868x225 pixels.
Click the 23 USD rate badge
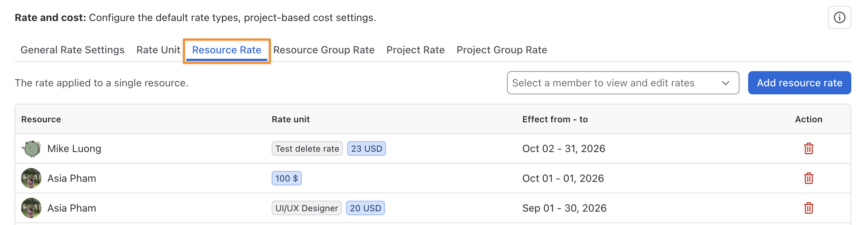366,148
